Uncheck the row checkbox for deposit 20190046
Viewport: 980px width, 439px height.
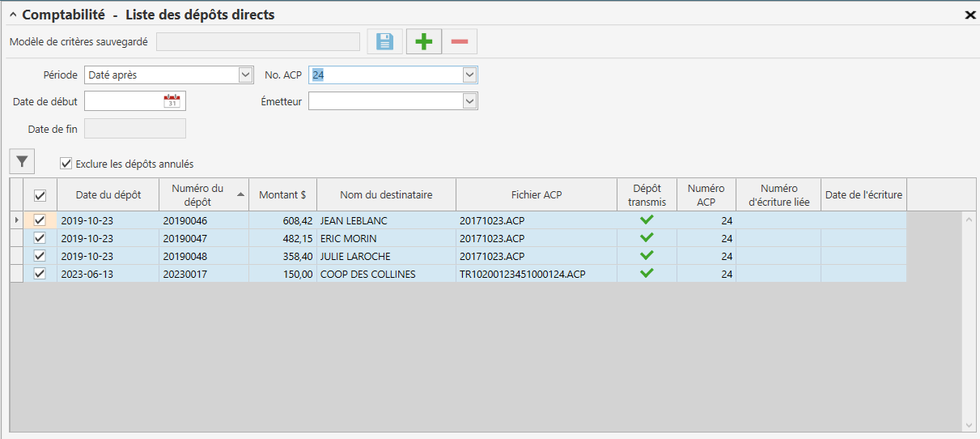point(40,220)
